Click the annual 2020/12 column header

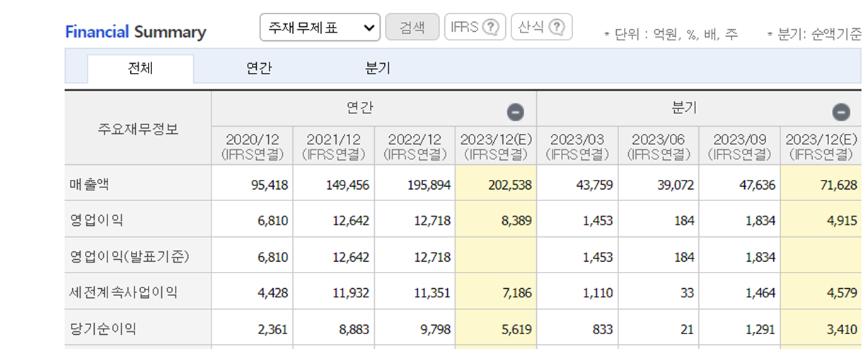[253, 146]
